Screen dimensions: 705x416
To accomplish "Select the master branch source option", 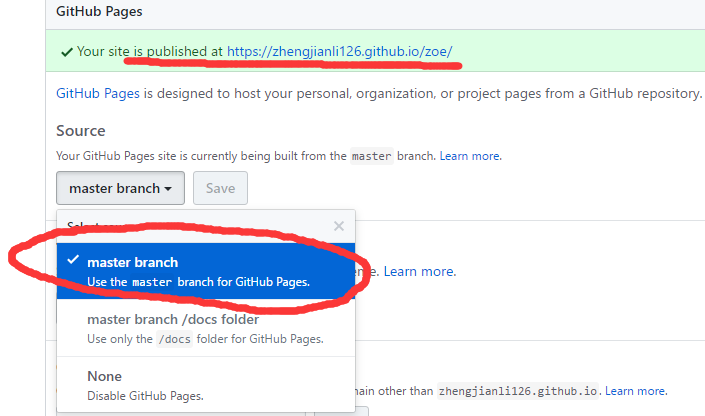I will (132, 262).
